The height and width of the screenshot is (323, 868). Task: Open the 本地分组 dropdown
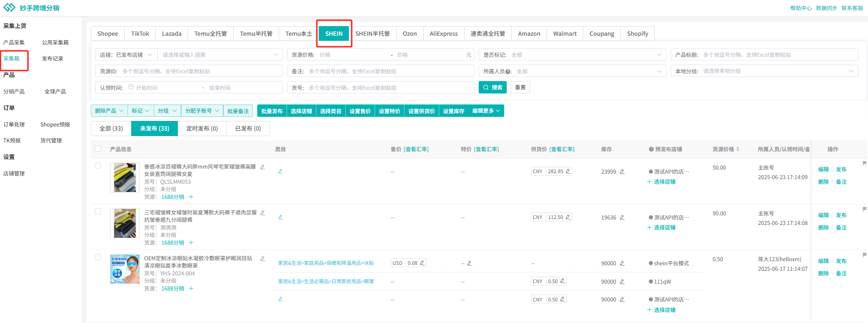click(x=764, y=71)
